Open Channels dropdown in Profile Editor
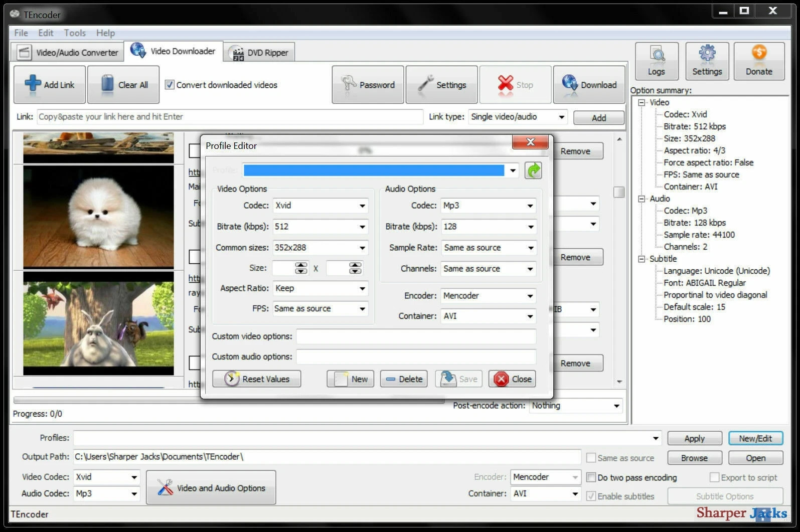Image resolution: width=800 pixels, height=532 pixels. point(530,269)
